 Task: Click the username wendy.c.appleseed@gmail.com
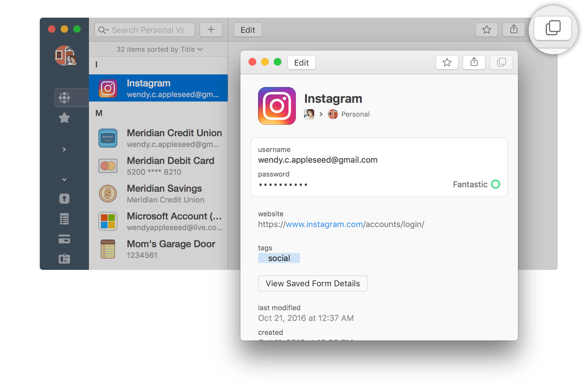(318, 160)
